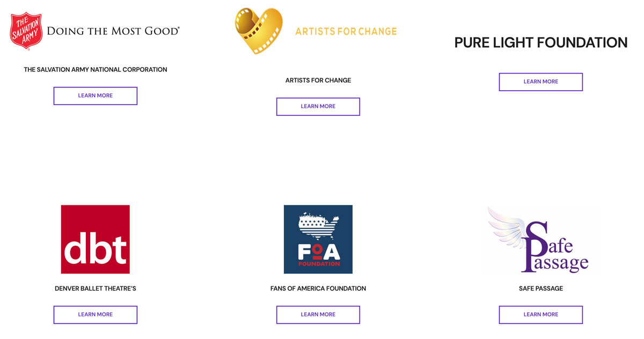Open Learn More under Safe Passage

[x=541, y=314]
